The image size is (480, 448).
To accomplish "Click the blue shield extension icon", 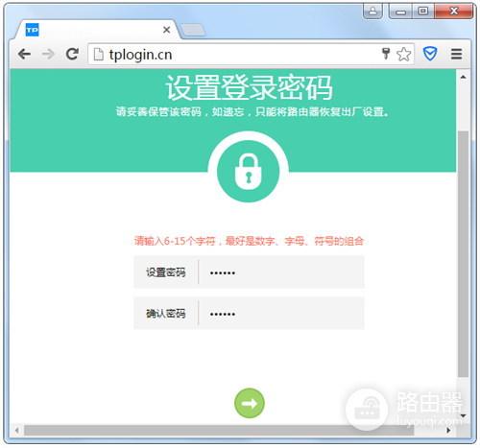I will tap(430, 54).
